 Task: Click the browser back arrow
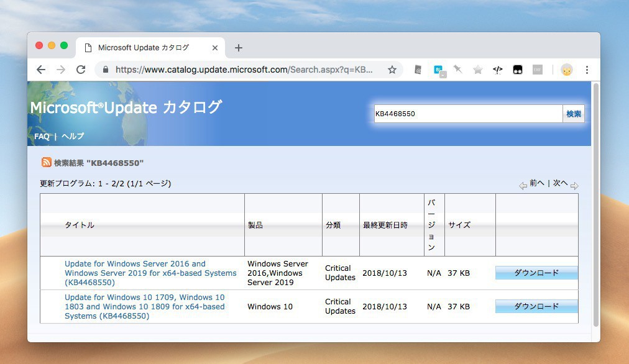click(x=41, y=70)
